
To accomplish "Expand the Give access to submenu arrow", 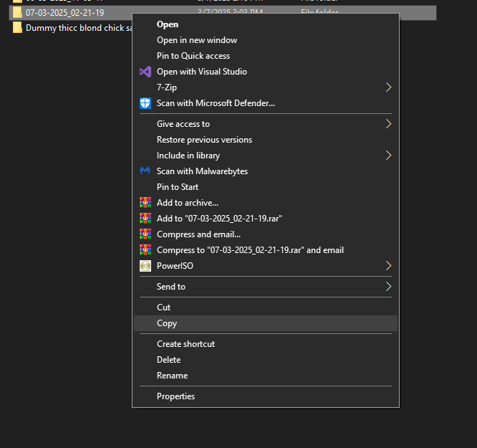I will click(x=389, y=124).
